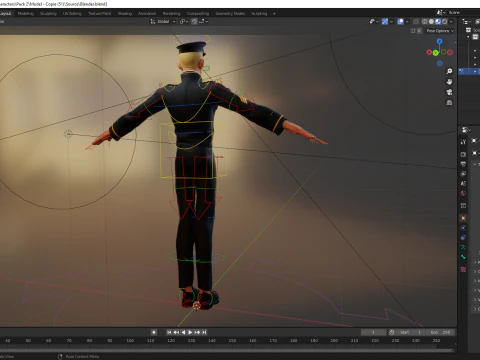This screenshot has height=360, width=480.
Task: Jump to the first frame in the timeline
Action: pyautogui.click(x=169, y=332)
